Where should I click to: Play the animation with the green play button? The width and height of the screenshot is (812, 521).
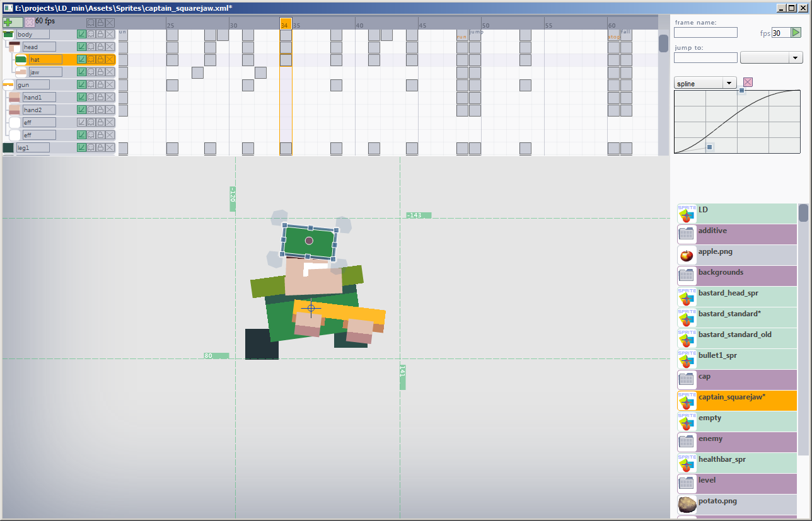796,32
